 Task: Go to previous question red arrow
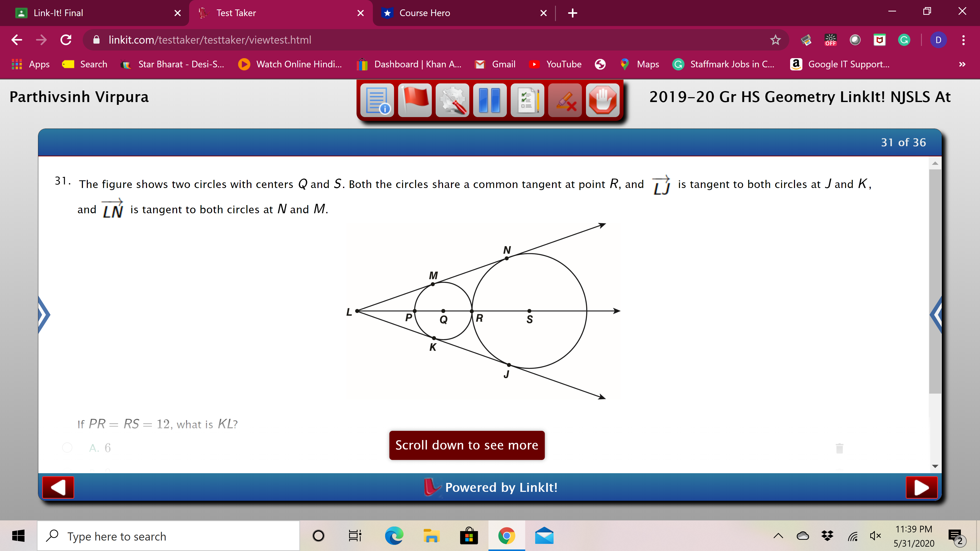(58, 487)
